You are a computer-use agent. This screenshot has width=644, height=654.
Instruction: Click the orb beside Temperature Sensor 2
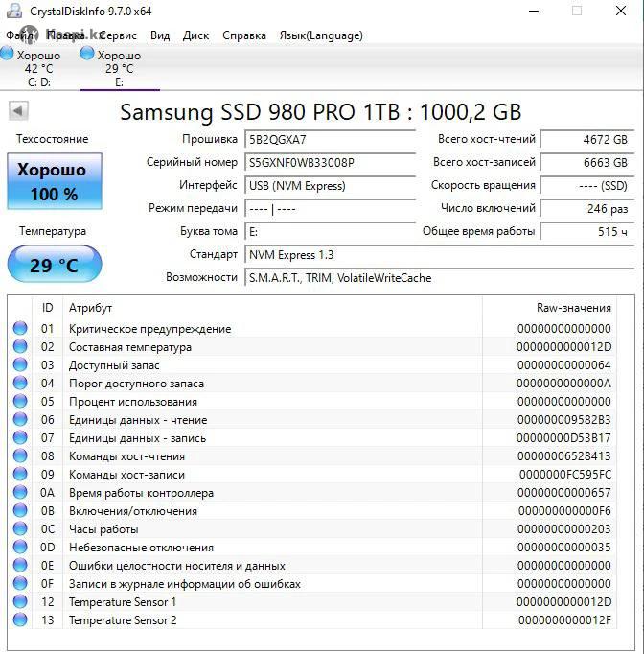(20, 620)
